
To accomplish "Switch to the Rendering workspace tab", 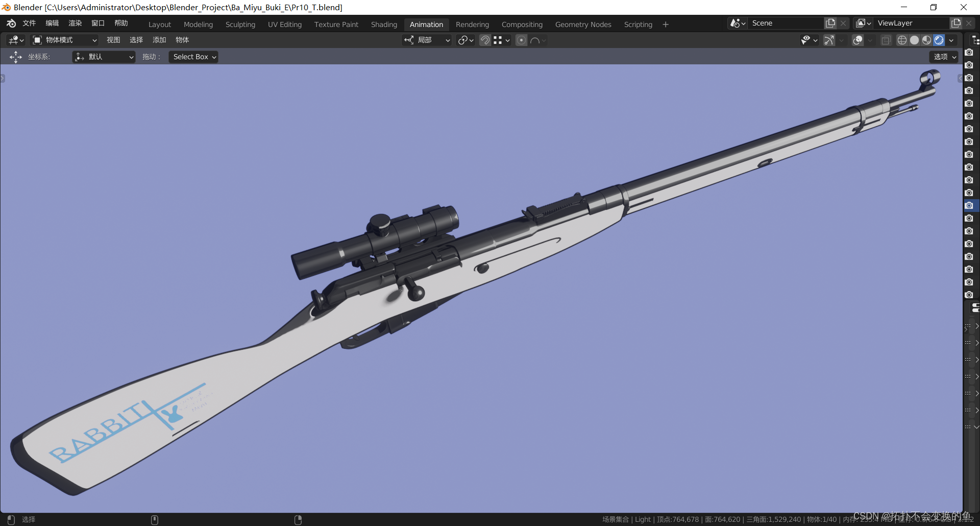I will (x=473, y=25).
